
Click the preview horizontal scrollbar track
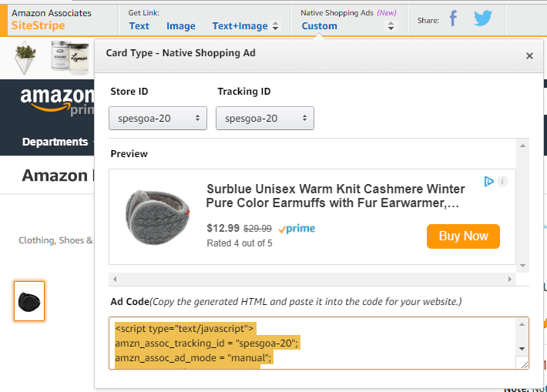314,277
